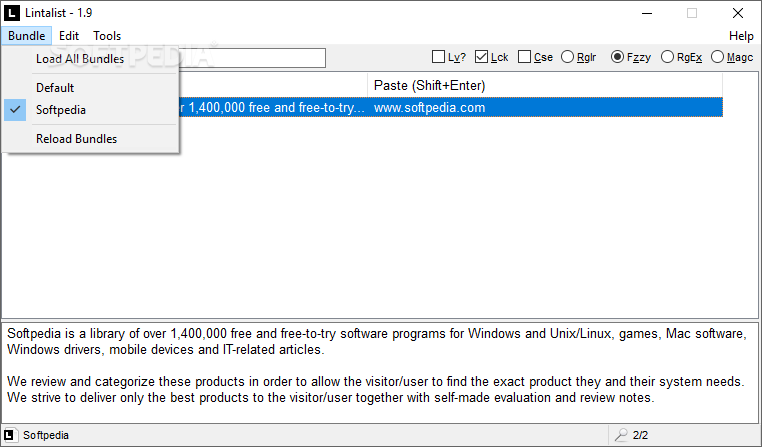The width and height of the screenshot is (762, 447).
Task: Open the Help menu
Action: [741, 35]
